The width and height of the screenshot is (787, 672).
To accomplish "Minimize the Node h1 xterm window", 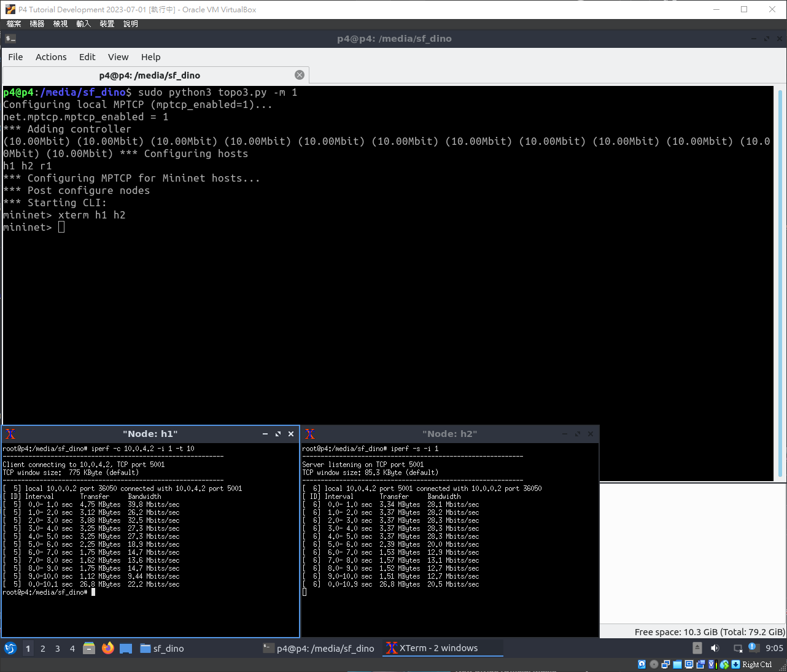I will tap(265, 434).
